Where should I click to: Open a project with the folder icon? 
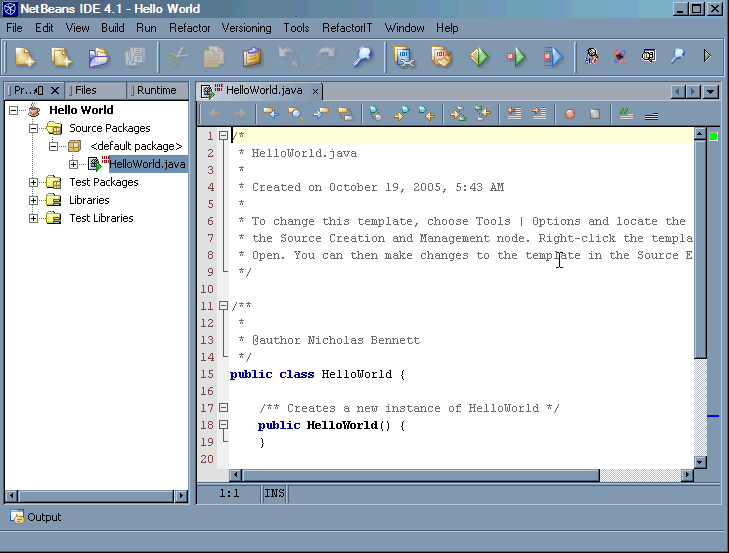coord(98,57)
